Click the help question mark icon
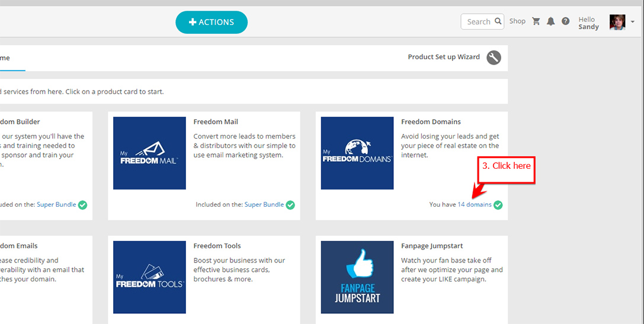Image resolution: width=644 pixels, height=324 pixels. pos(566,21)
